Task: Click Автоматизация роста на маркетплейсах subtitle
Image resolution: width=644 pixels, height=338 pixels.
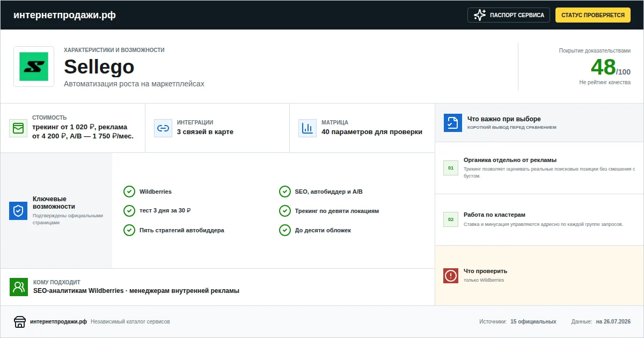Action: tap(134, 84)
